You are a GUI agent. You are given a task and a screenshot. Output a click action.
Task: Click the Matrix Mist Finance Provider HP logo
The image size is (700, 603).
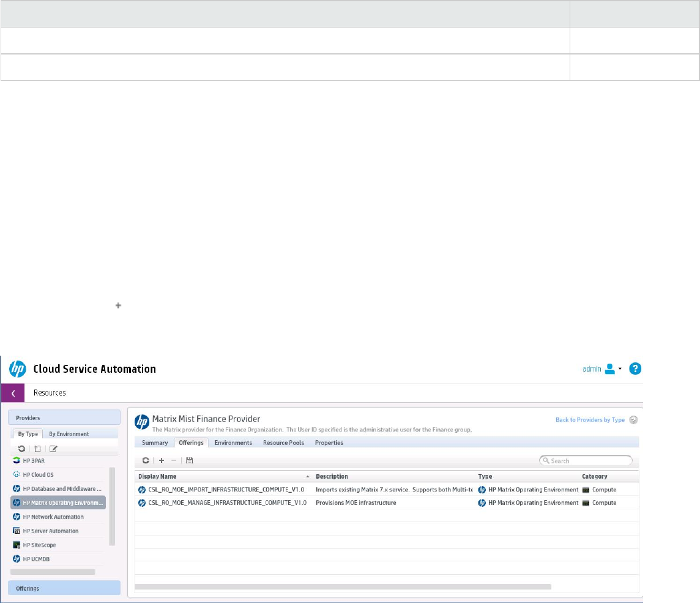[142, 422]
